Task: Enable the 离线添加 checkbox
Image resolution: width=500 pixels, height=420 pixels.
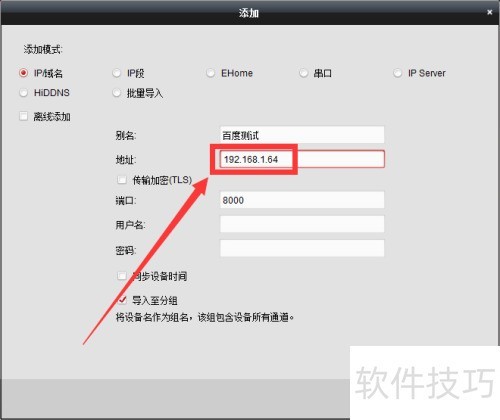Action: pyautogui.click(x=23, y=116)
